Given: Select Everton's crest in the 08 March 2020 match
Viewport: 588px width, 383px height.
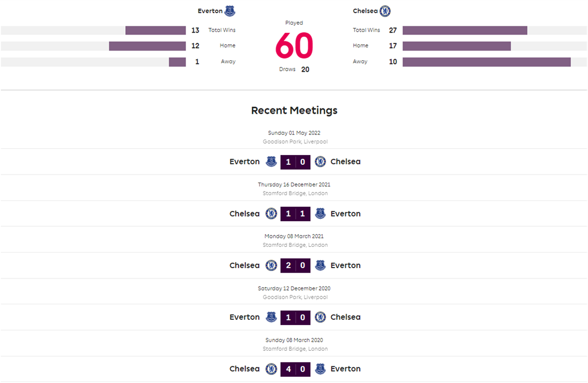Looking at the screenshot, I should pyautogui.click(x=320, y=369).
